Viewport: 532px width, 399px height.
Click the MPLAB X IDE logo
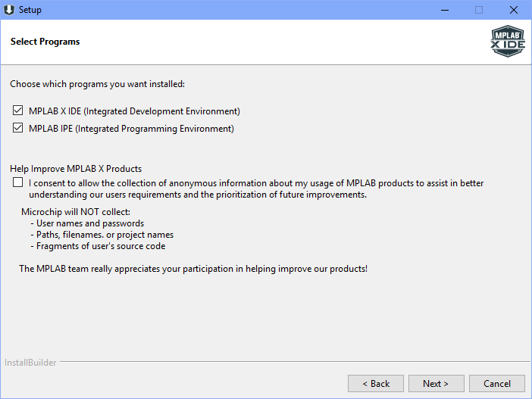pyautogui.click(x=508, y=41)
